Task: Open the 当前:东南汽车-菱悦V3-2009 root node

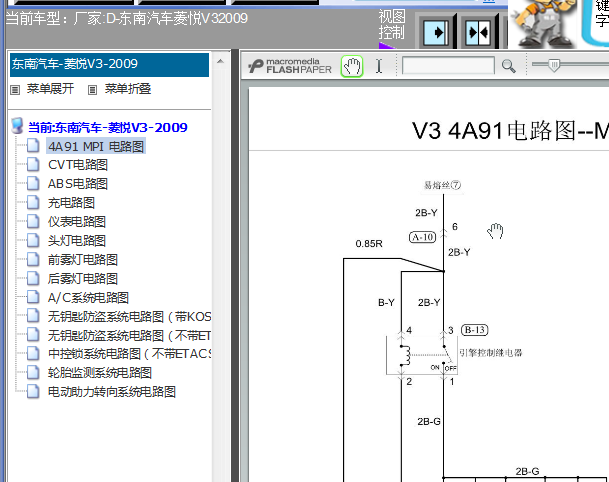Action: point(107,127)
